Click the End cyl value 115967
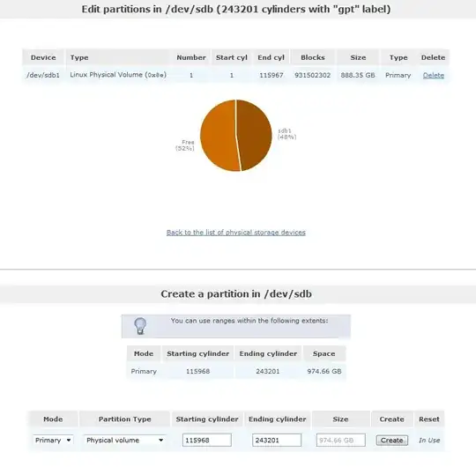476x467 pixels. tap(271, 75)
